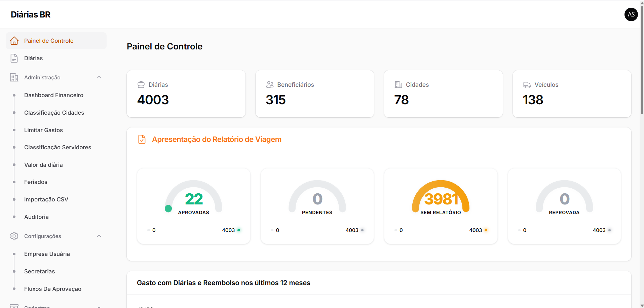Image resolution: width=644 pixels, height=308 pixels.
Task: Open Fluxos De Aprovação
Action: point(53,289)
